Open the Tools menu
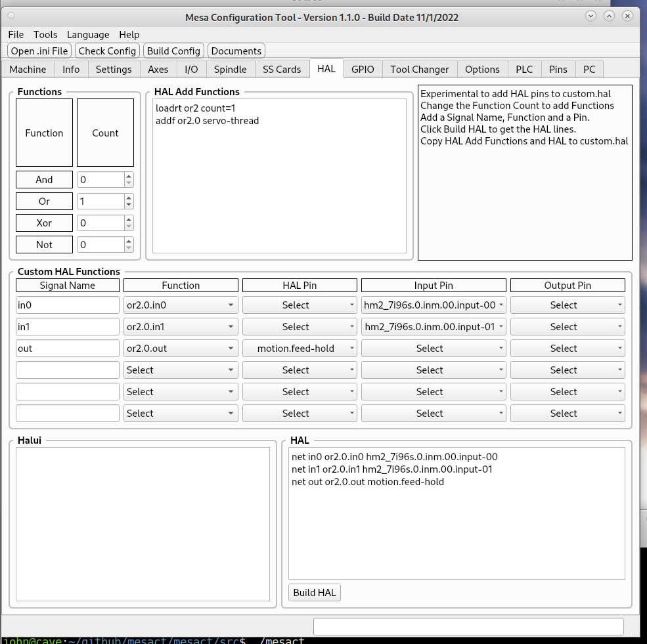 pos(45,35)
